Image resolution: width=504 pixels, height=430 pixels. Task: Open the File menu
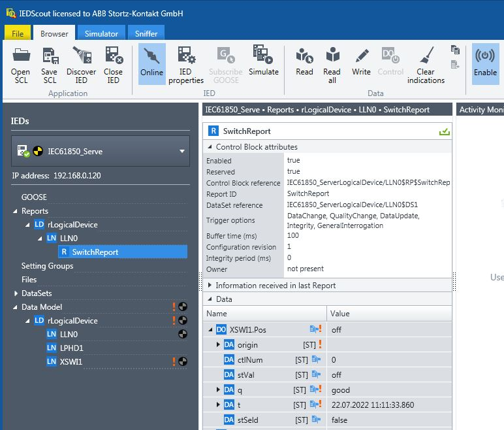click(18, 33)
